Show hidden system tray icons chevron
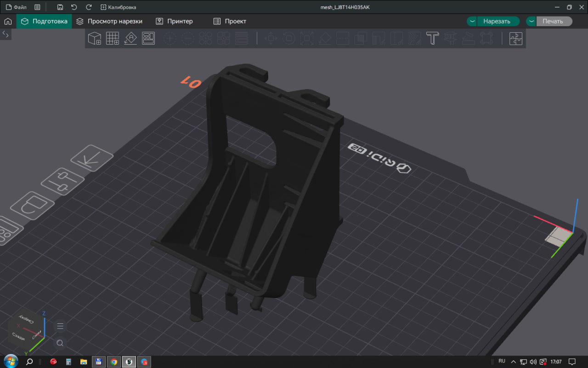This screenshot has width=588, height=368. pos(513,362)
